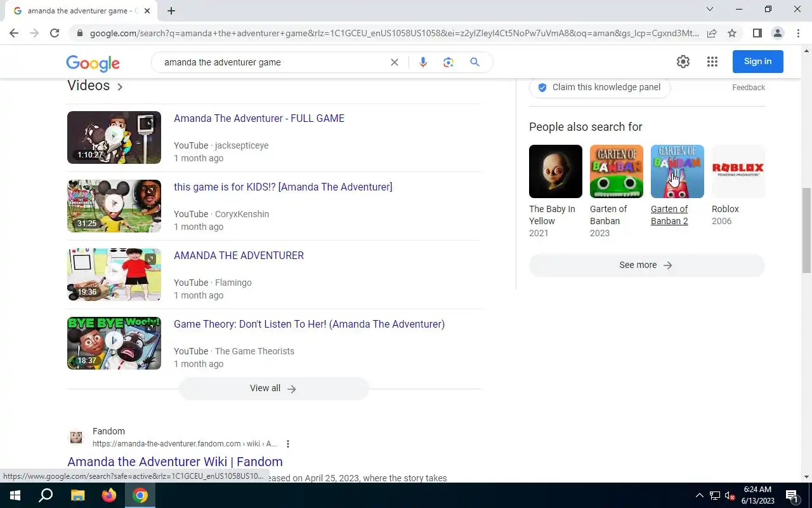Open the browser side panel
The width and height of the screenshot is (812, 508).
pyautogui.click(x=757, y=33)
